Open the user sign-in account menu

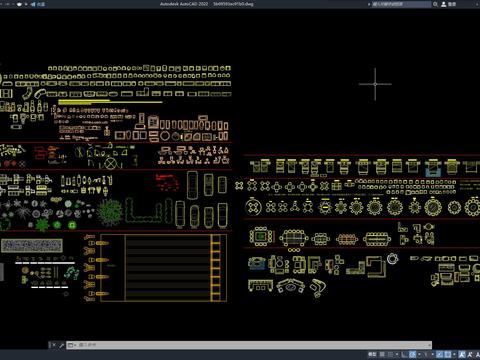click(x=449, y=4)
